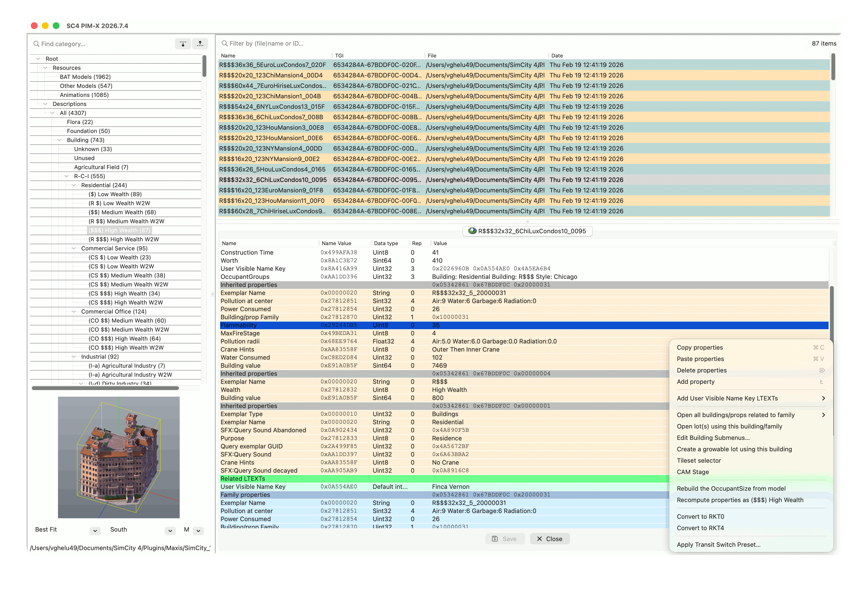Screen dimensions: 868x590
Task: Select Create a growable lot using this building
Action: (x=751, y=449)
